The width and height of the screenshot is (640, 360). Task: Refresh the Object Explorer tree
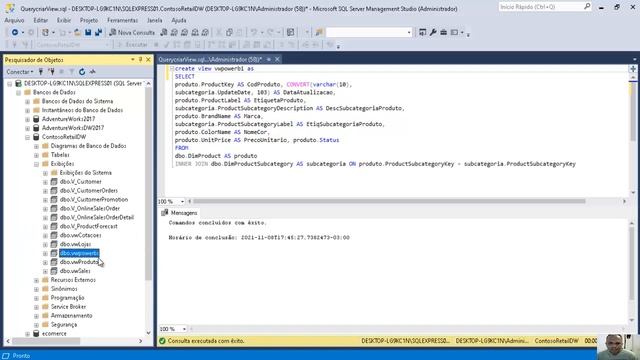click(x=82, y=72)
